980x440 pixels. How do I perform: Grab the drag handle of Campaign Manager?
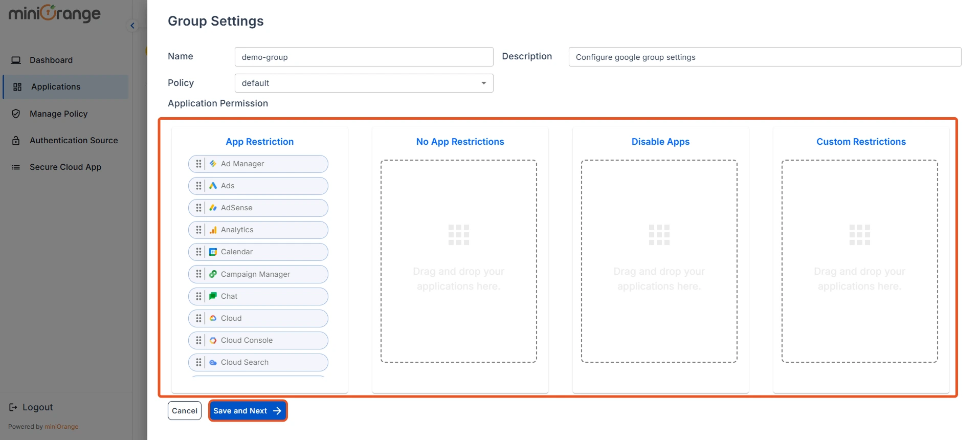[198, 274]
